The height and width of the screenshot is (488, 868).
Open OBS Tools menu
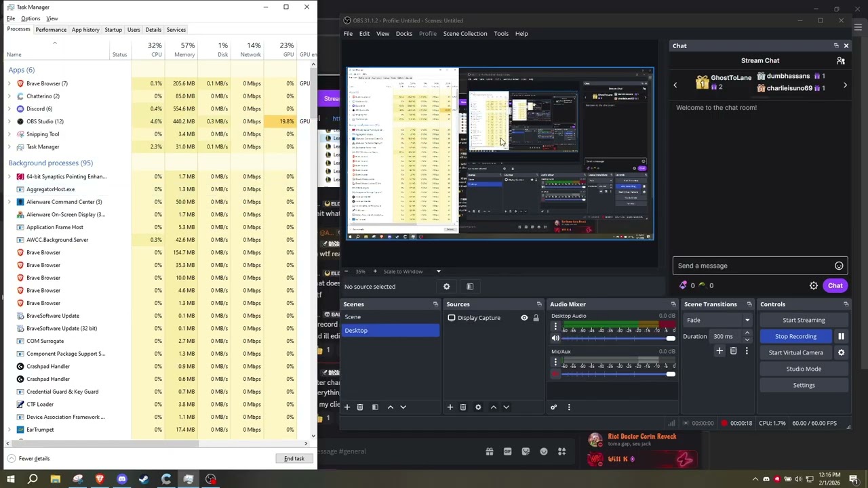click(501, 34)
